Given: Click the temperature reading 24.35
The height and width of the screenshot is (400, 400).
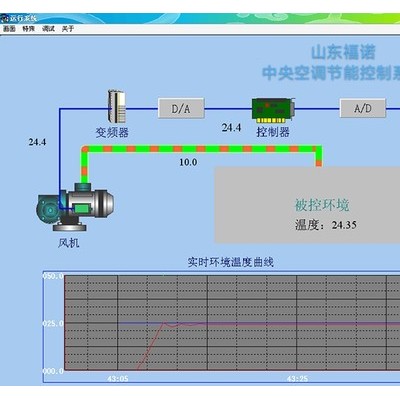Looking at the screenshot, I should coord(344,225).
